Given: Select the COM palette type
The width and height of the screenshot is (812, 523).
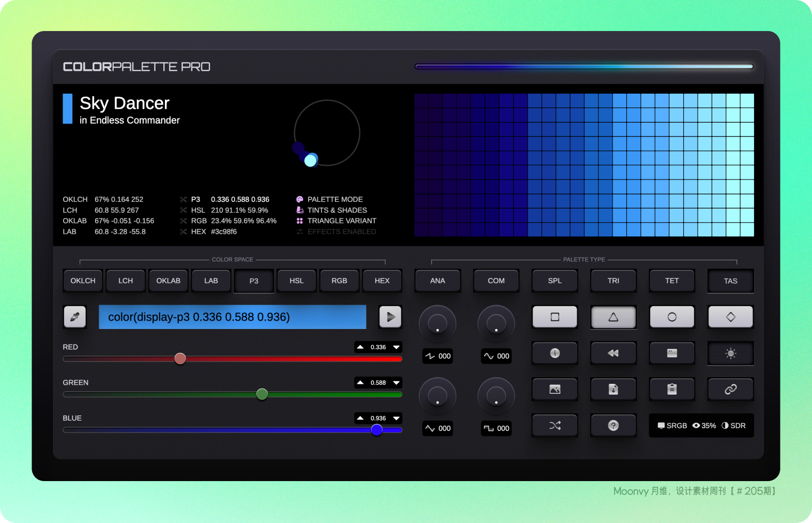Looking at the screenshot, I should (496, 281).
